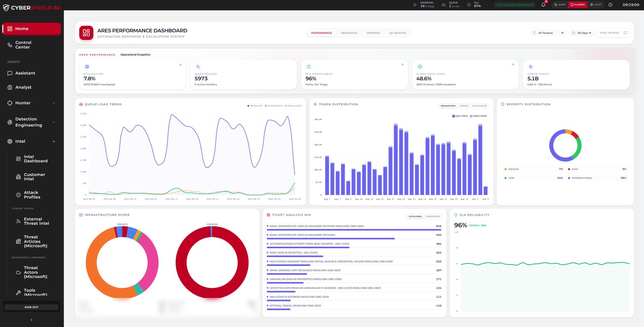
Task: Click the Assistant chat icon
Action: coord(10,73)
